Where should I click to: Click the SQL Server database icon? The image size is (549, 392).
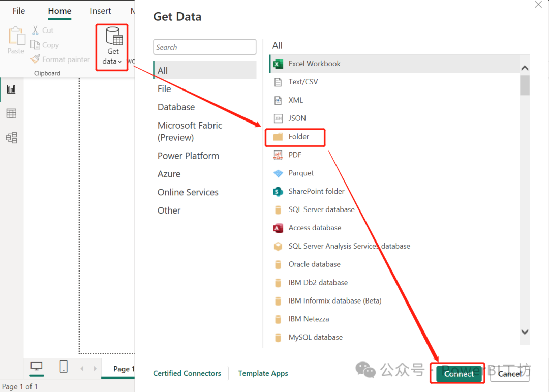pos(278,210)
